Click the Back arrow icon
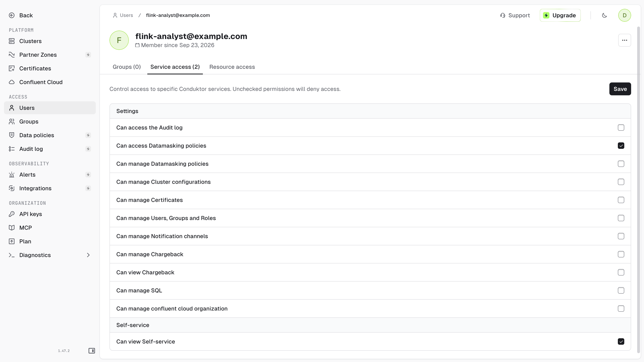Image resolution: width=644 pixels, height=362 pixels. point(12,15)
